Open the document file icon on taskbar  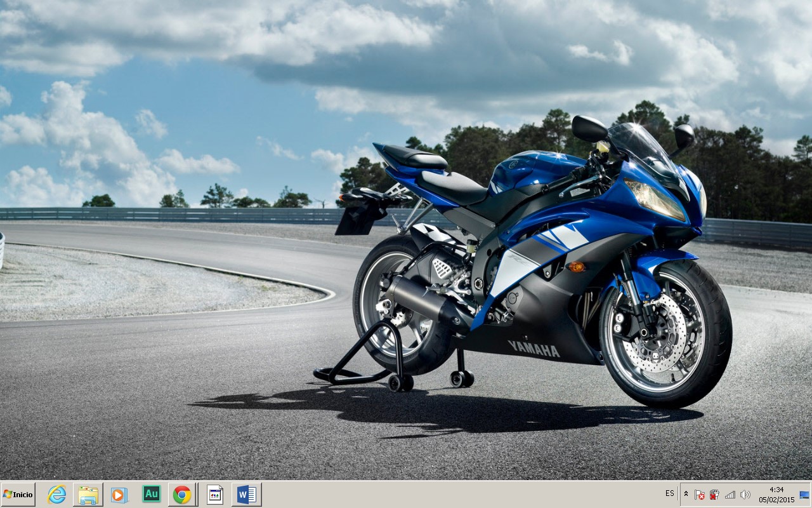pyautogui.click(x=215, y=494)
